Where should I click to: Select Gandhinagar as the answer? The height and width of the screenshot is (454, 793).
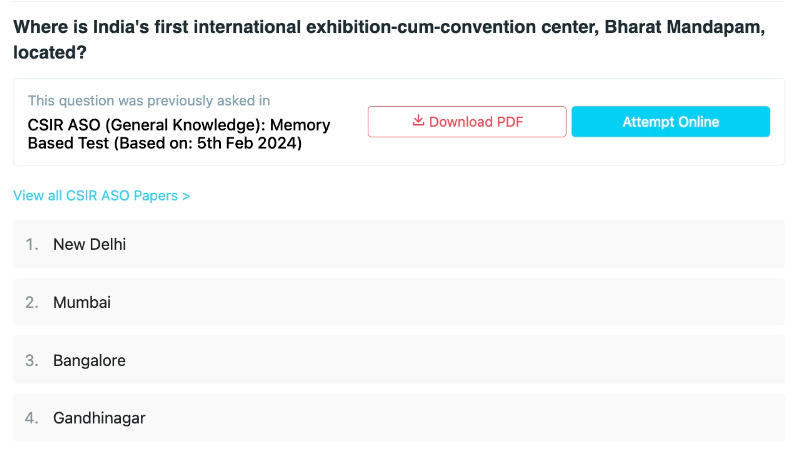pyautogui.click(x=399, y=418)
